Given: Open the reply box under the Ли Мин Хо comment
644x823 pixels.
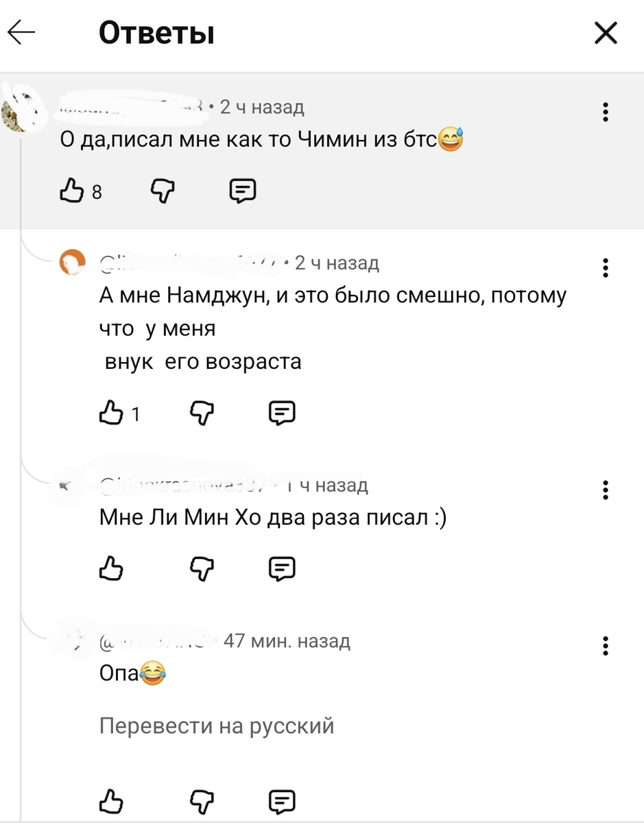Looking at the screenshot, I should (x=282, y=568).
